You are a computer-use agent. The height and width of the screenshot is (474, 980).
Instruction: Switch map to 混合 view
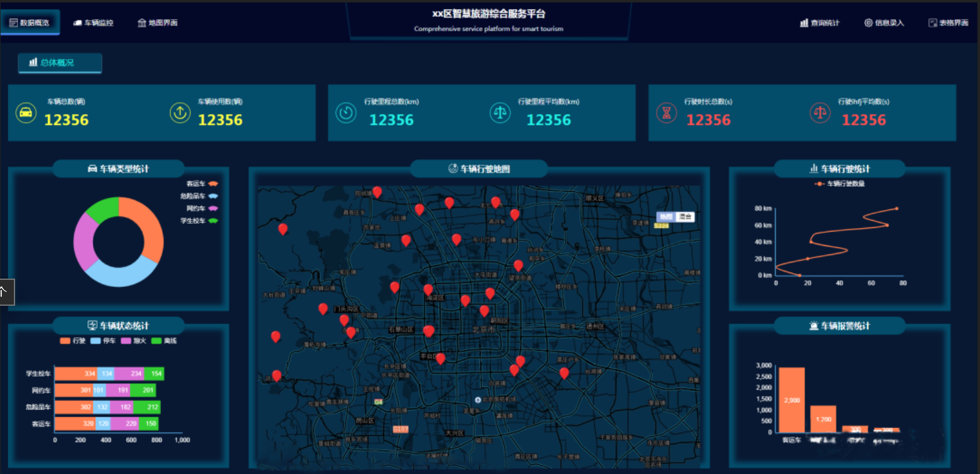click(685, 216)
